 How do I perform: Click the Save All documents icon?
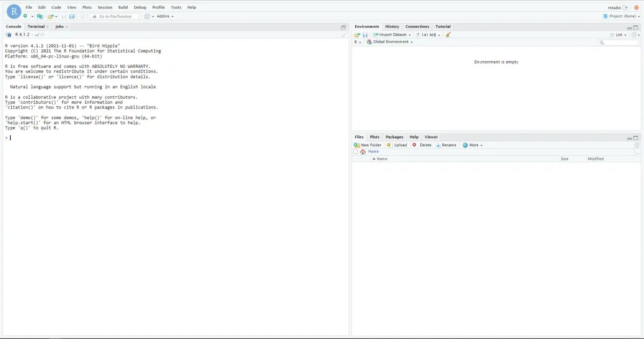72,17
